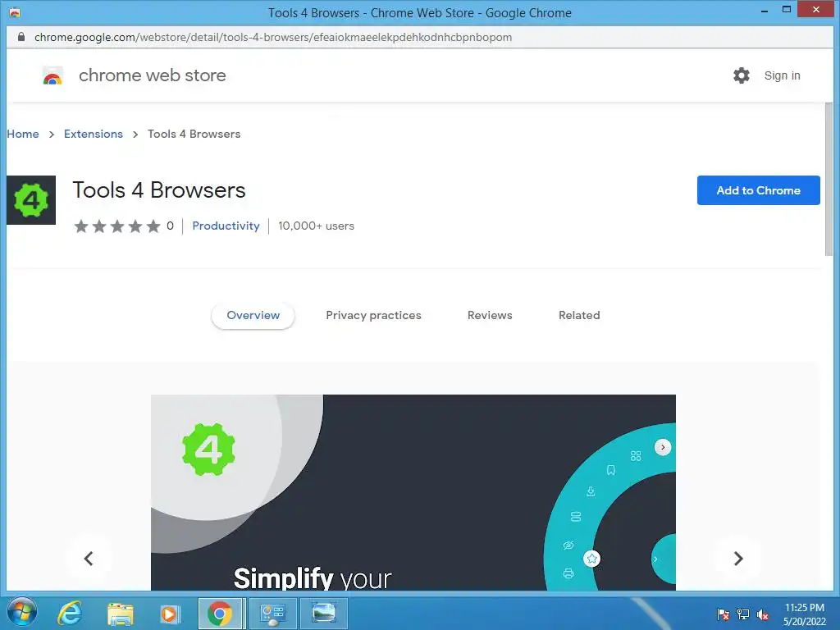Screen dimensions: 840x630
Task: Click the '10,000+ users' text
Action: tap(316, 226)
